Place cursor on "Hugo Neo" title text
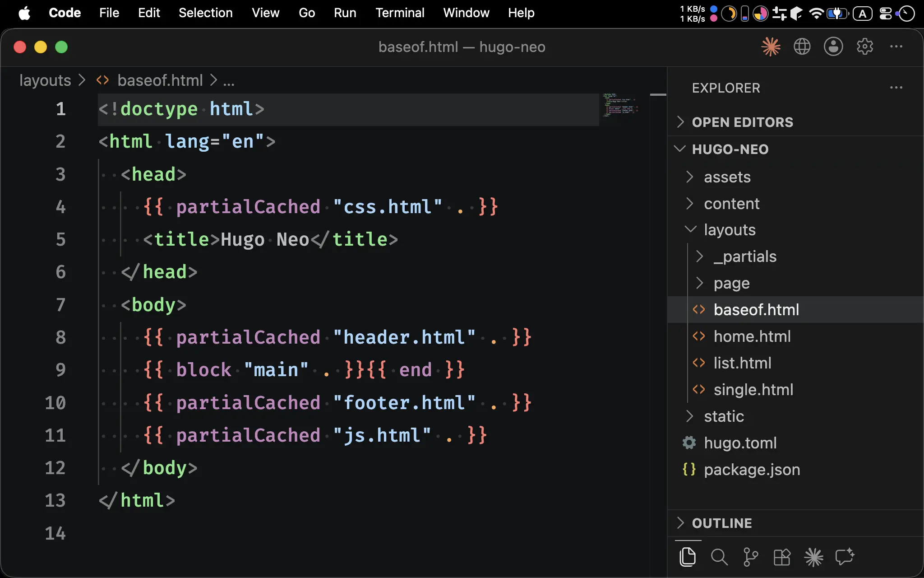 [x=265, y=239]
